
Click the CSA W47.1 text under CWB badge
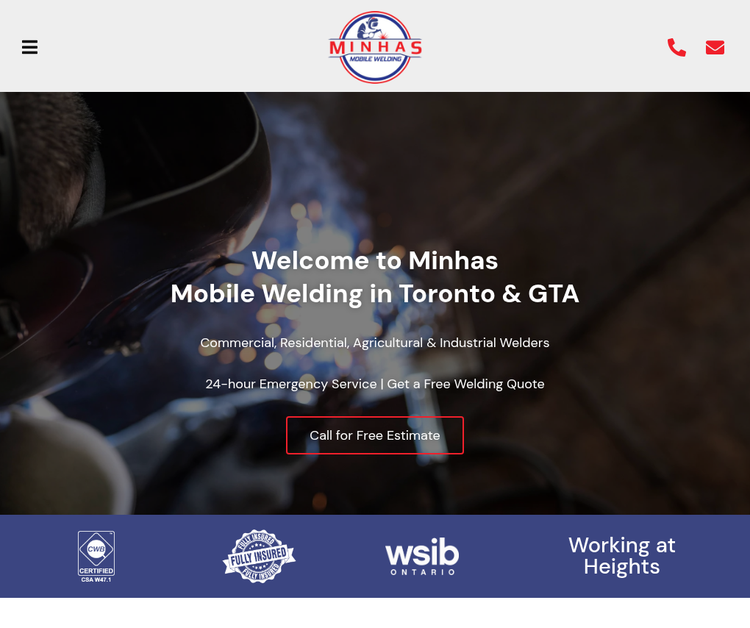coord(96,580)
